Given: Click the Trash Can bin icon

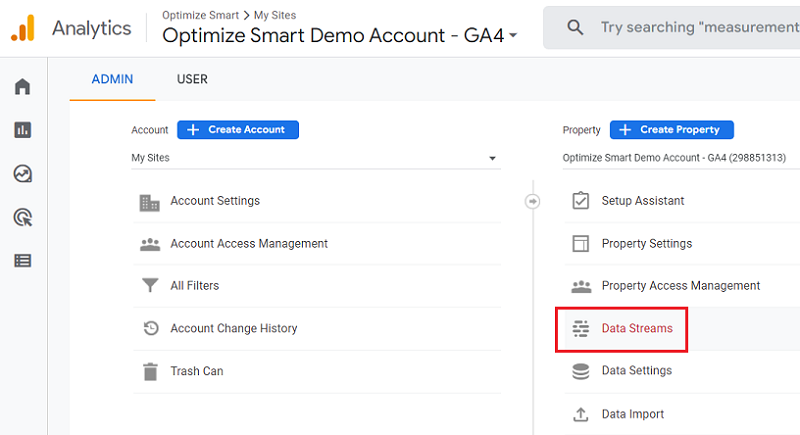Looking at the screenshot, I should (x=151, y=371).
